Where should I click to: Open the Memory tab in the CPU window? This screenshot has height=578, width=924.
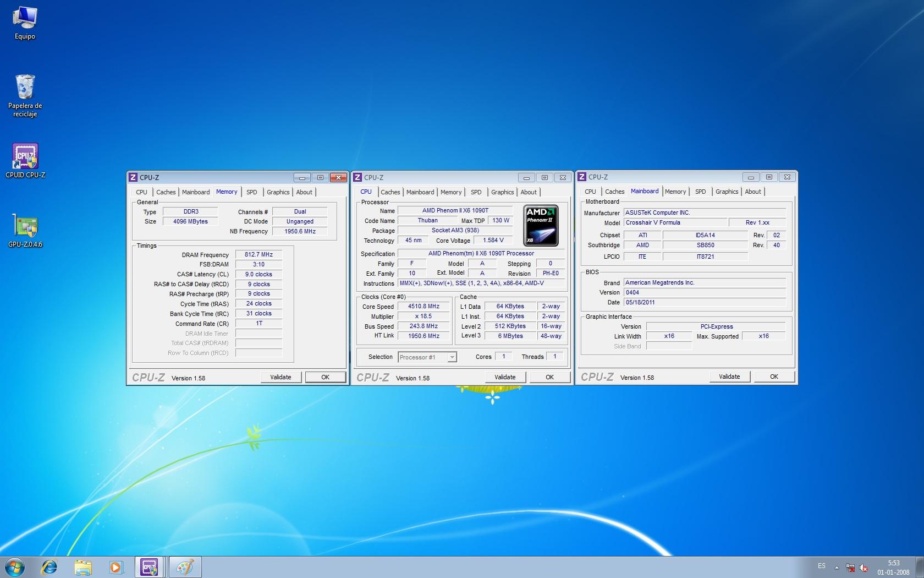451,192
